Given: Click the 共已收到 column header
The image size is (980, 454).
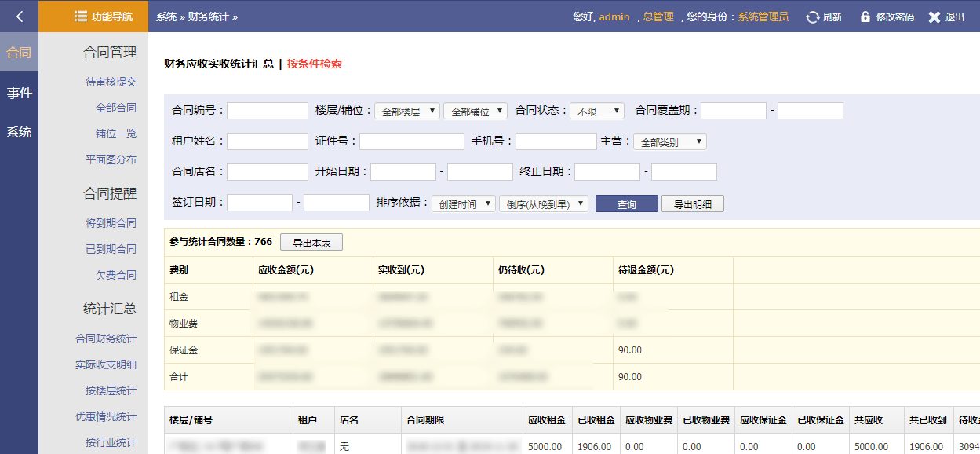Looking at the screenshot, I should click(x=928, y=420).
